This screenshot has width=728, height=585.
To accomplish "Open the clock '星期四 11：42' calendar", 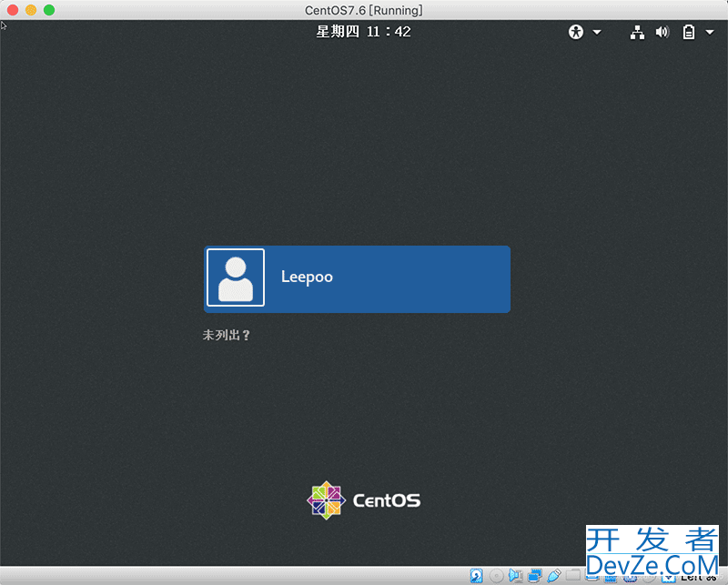I will click(x=363, y=32).
